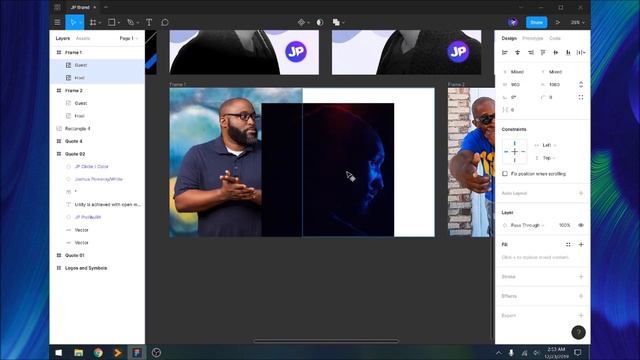Click the Create Component icon

(301, 22)
